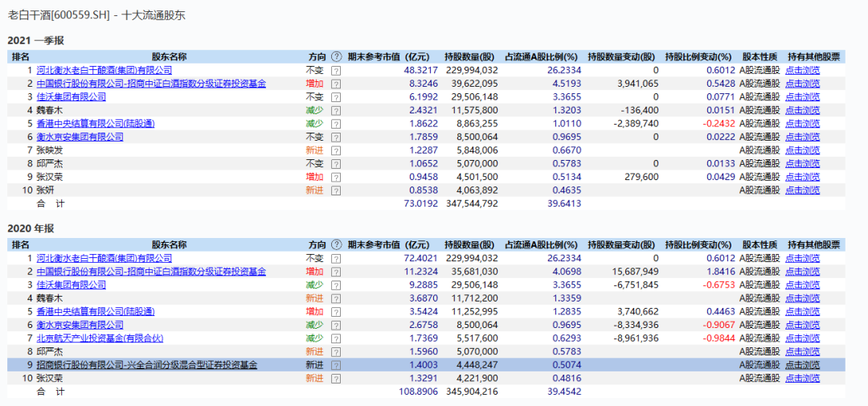Click ratio 4.0698 cell in 2020 年报
This screenshot has width=868, height=406.
567,272
